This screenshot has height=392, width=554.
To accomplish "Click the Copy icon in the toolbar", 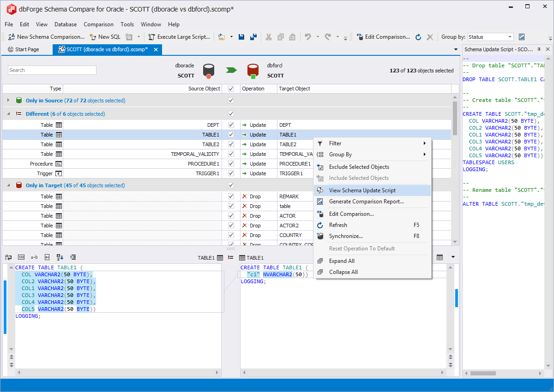I will [x=280, y=37].
